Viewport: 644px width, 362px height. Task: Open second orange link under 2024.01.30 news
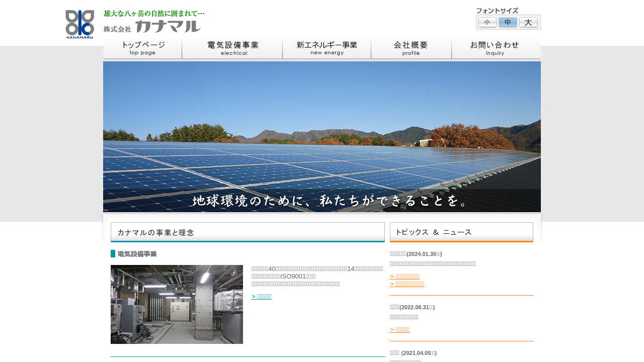407,284
